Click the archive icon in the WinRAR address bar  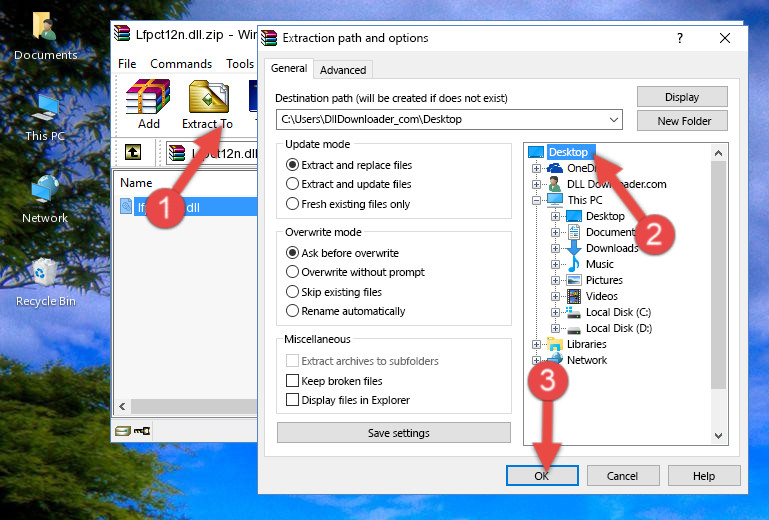177,153
